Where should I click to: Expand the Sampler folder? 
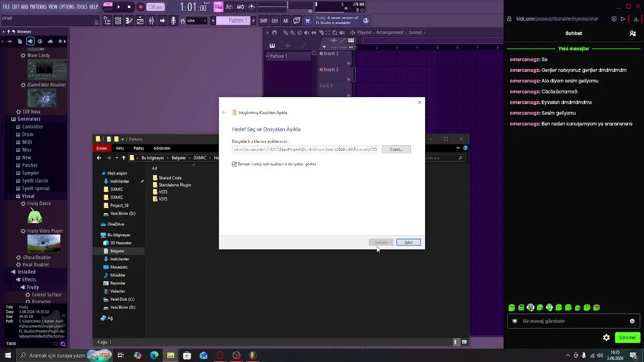click(31, 173)
